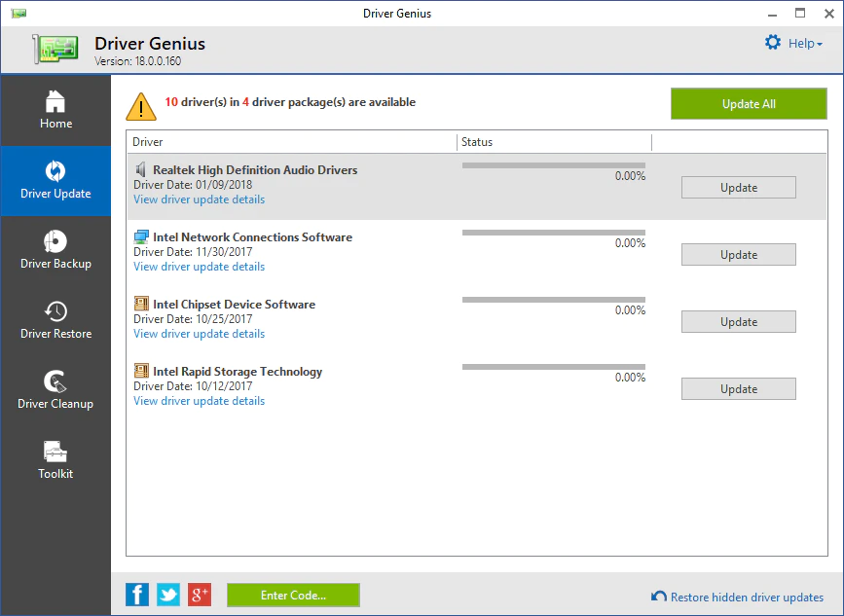Update the Intel Network Connections Software

[739, 254]
